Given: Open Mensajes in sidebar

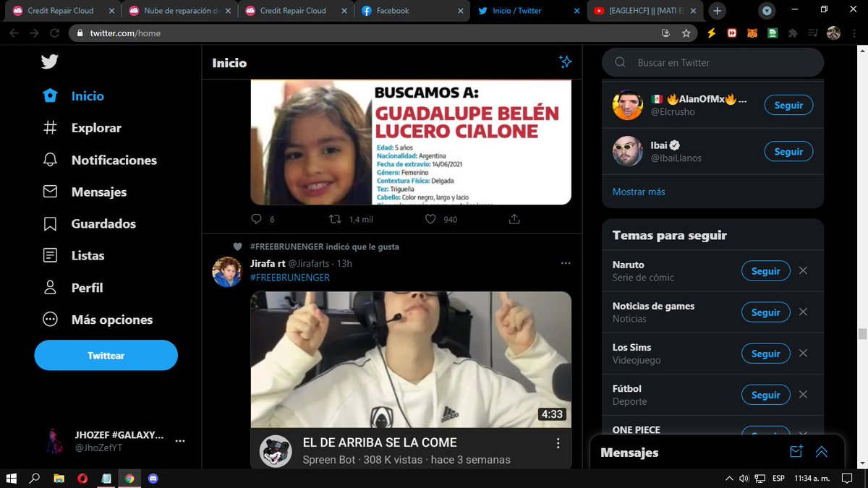Looking at the screenshot, I should (84, 192).
